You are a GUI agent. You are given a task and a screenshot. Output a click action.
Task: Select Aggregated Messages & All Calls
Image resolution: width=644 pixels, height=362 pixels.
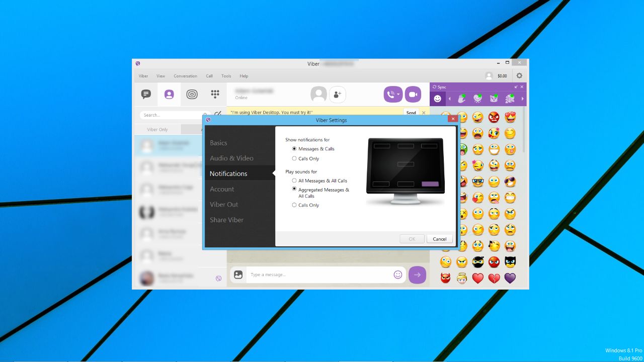(294, 189)
